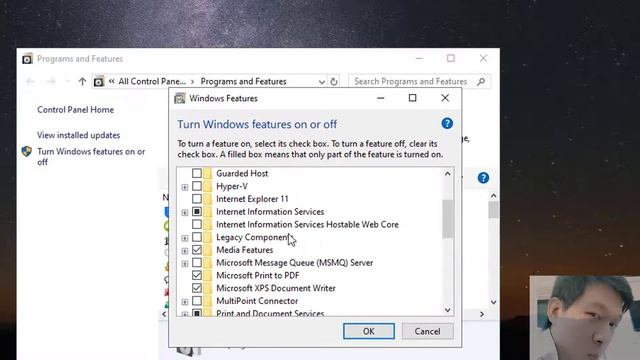The height and width of the screenshot is (360, 640).
Task: Click Cancel in Windows Features
Action: [427, 331]
